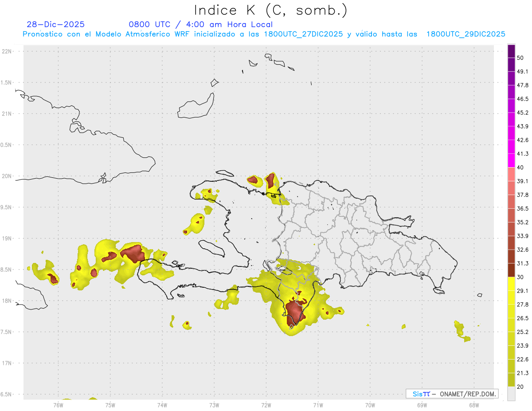Click the legend value '35.2'
Image resolution: width=532 pixels, height=411 pixels.
pyautogui.click(x=523, y=222)
